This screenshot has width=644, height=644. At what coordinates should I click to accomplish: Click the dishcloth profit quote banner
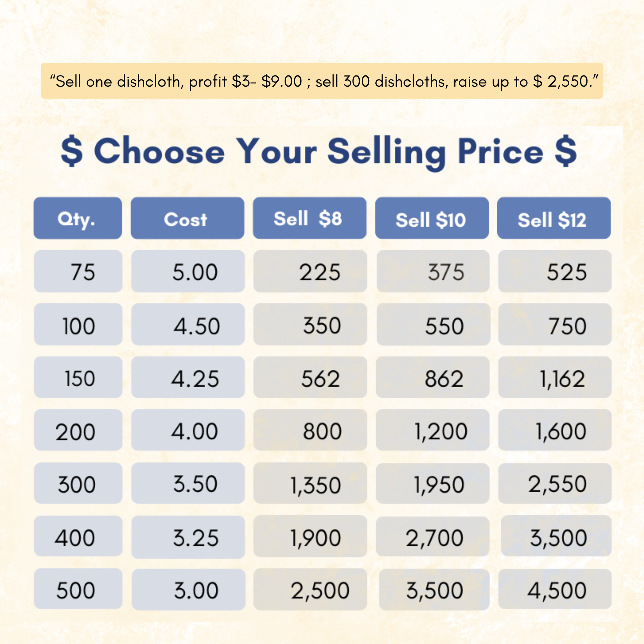pyautogui.click(x=322, y=81)
